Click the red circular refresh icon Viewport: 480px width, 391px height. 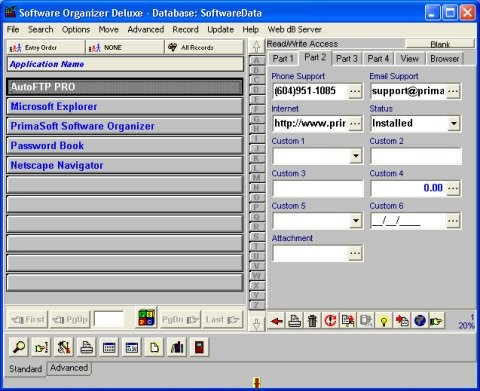[330, 321]
